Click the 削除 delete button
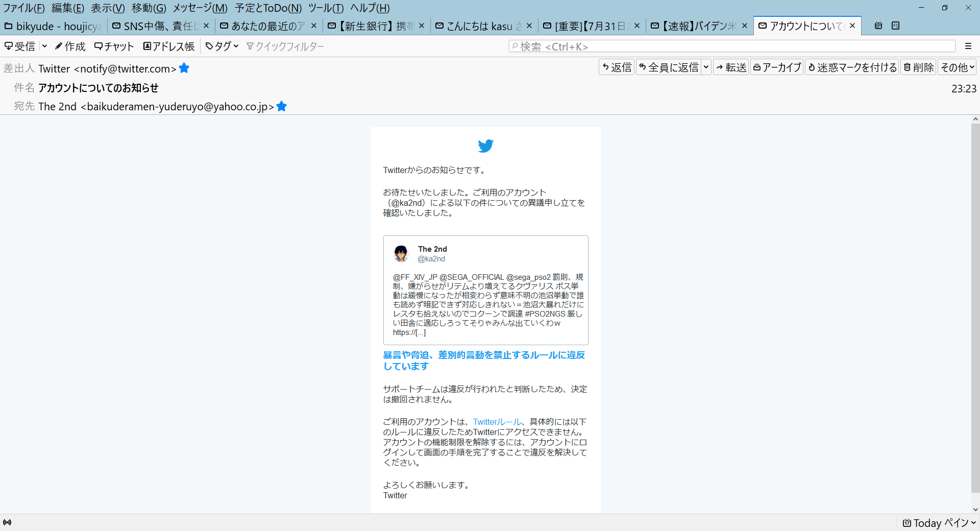The height and width of the screenshot is (531, 980). [918, 67]
